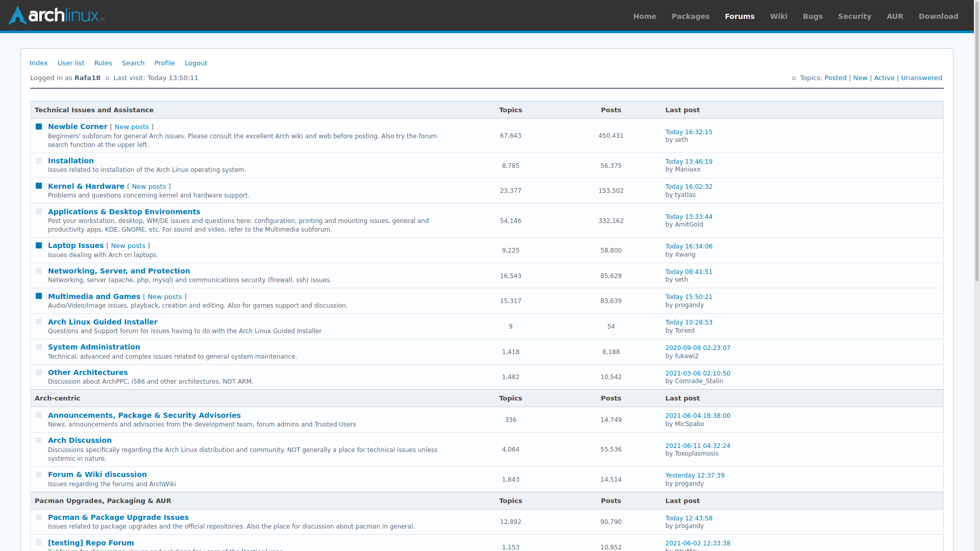View New posts in Multimedia and Games
Screen dimensions: 980x551
165,297
